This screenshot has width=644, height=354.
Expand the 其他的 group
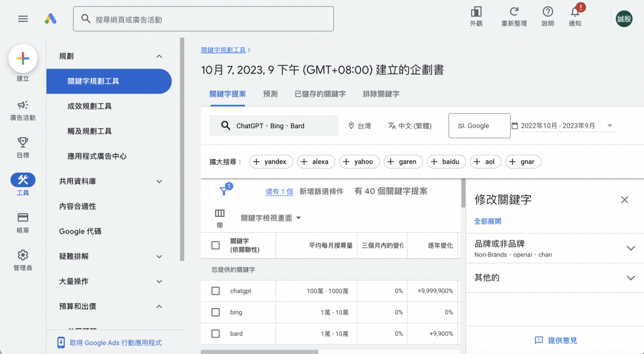(x=631, y=278)
